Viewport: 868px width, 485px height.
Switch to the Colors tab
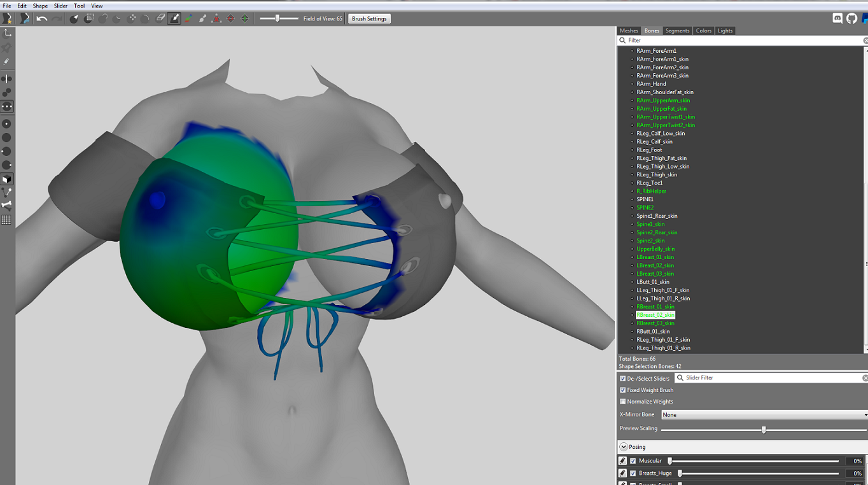(x=703, y=31)
